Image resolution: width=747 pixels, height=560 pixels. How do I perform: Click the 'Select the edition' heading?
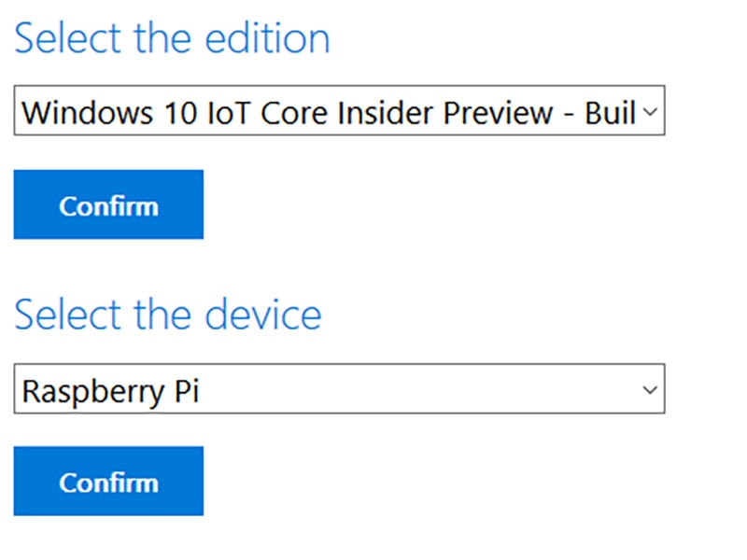pos(172,39)
